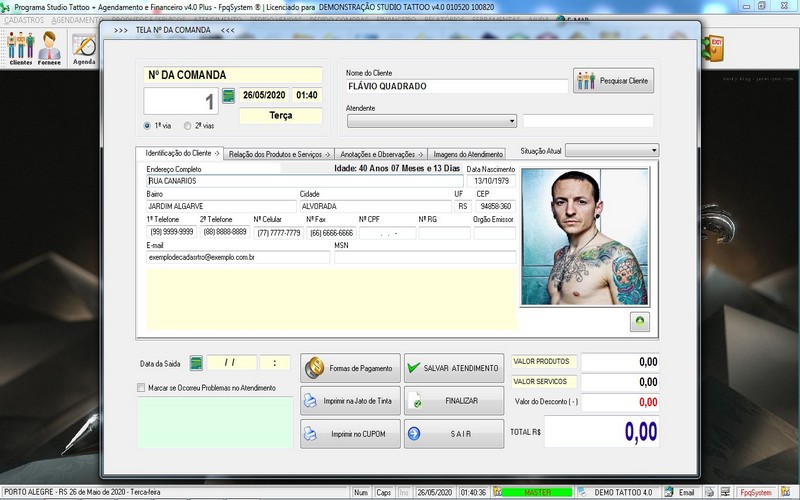Click user icon beside MASTER in status bar
The width and height of the screenshot is (800, 500).
coord(497,492)
